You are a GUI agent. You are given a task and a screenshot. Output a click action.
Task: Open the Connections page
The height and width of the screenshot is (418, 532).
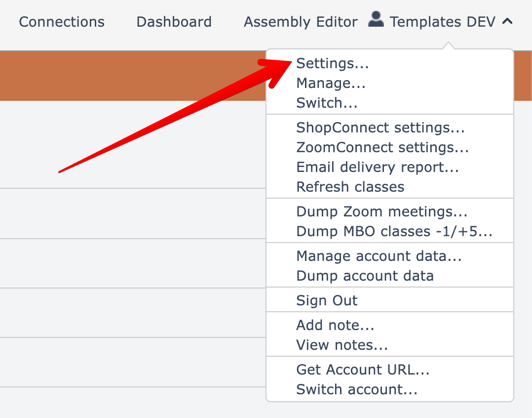click(x=62, y=22)
